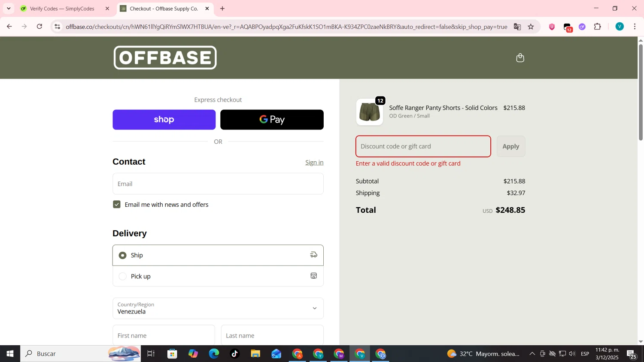Open the clock showing 11:42 p. m.
This screenshot has height=362, width=644.
(x=607, y=354)
